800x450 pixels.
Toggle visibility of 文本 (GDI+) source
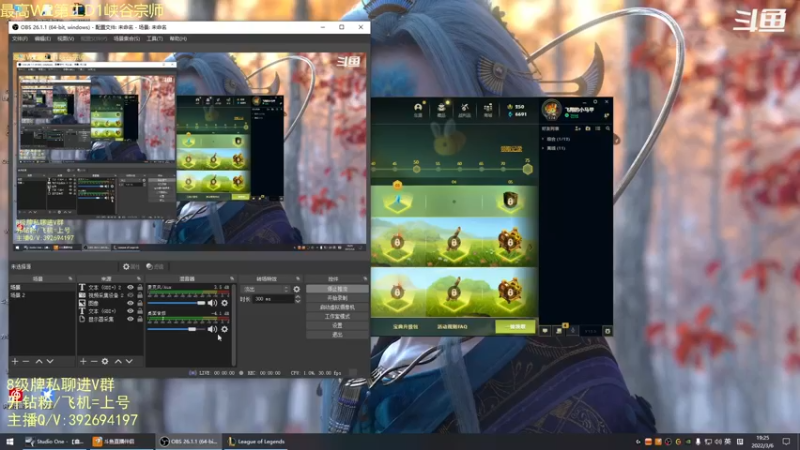tap(130, 311)
